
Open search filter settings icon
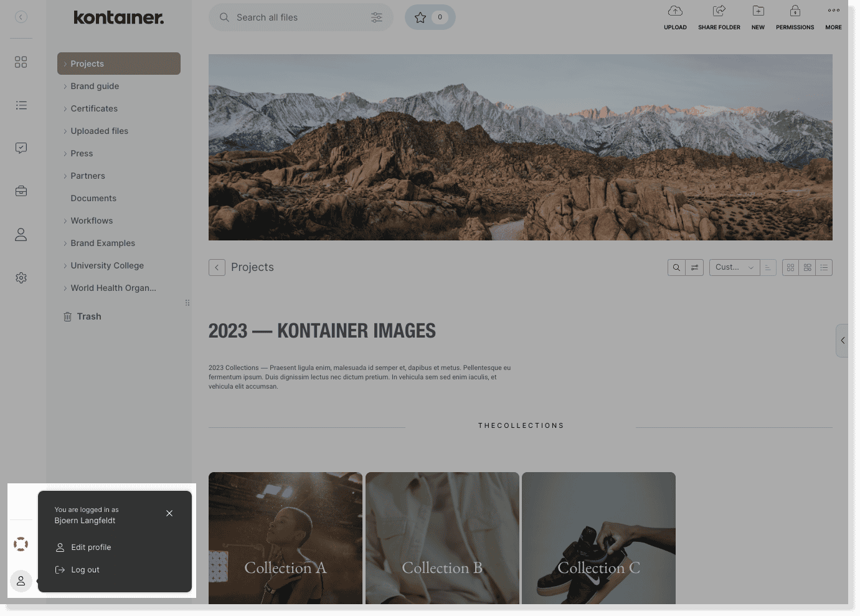[x=377, y=17]
